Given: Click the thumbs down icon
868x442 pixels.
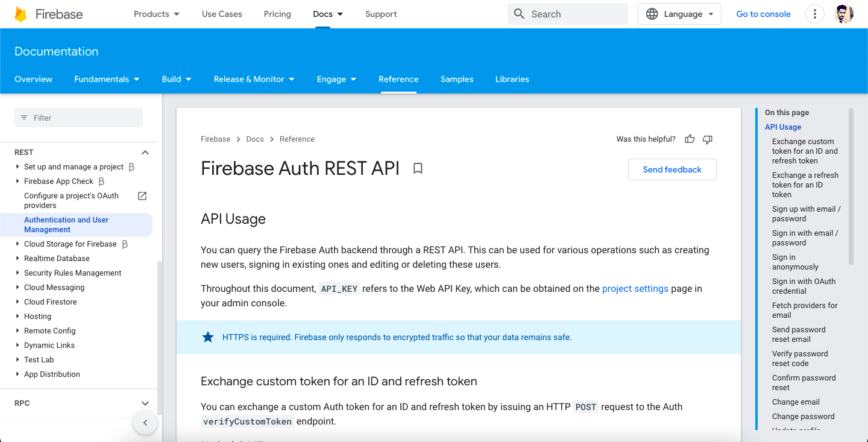Looking at the screenshot, I should 708,139.
